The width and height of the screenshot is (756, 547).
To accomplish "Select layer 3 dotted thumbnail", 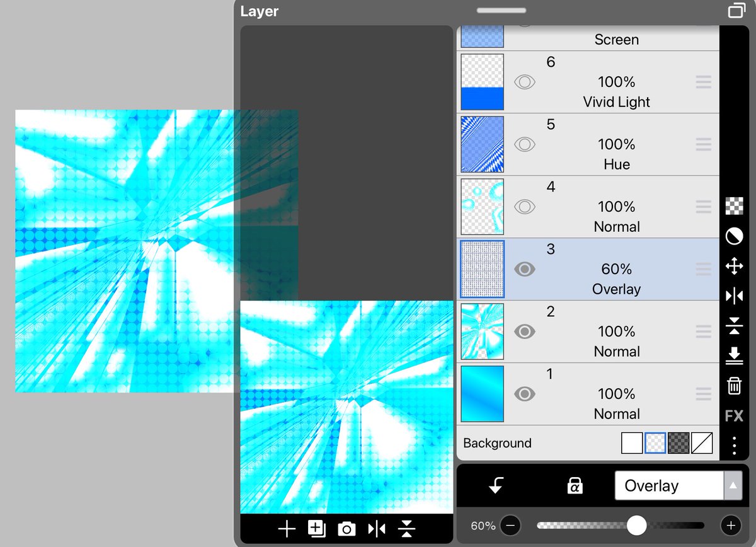I will (483, 269).
